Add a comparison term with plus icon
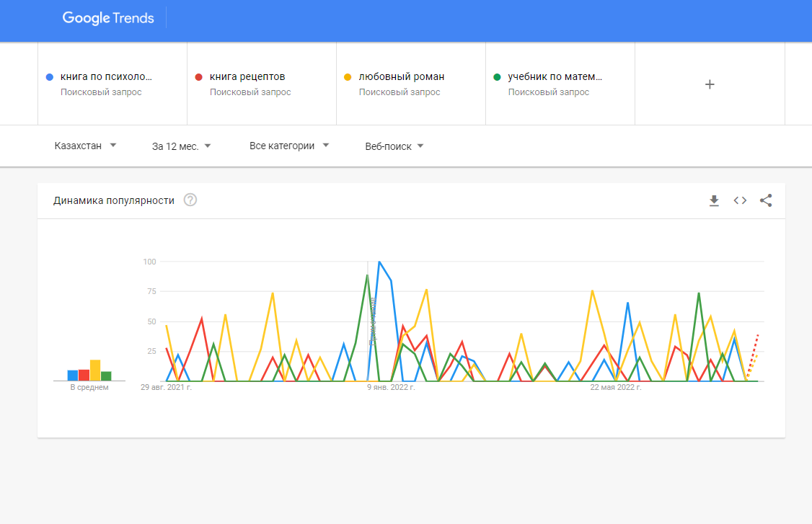Viewport: 812px width, 524px height. [710, 84]
